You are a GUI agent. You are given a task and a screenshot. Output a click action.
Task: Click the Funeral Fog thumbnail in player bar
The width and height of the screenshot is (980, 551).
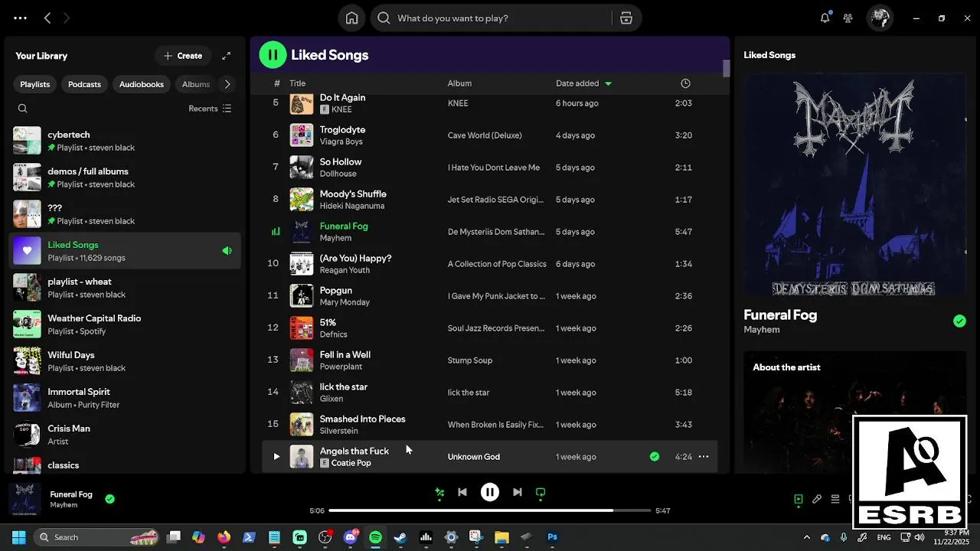point(27,499)
